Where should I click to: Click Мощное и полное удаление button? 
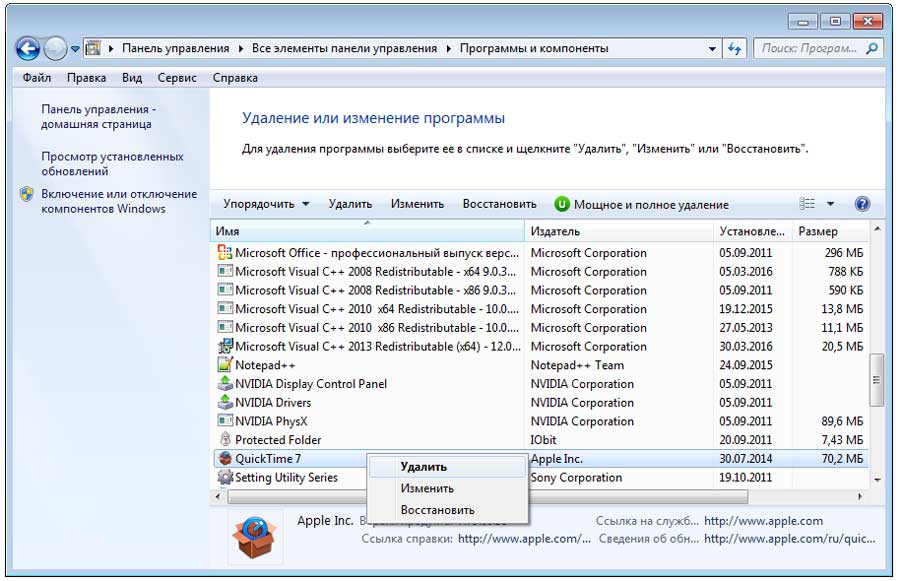[x=641, y=204]
